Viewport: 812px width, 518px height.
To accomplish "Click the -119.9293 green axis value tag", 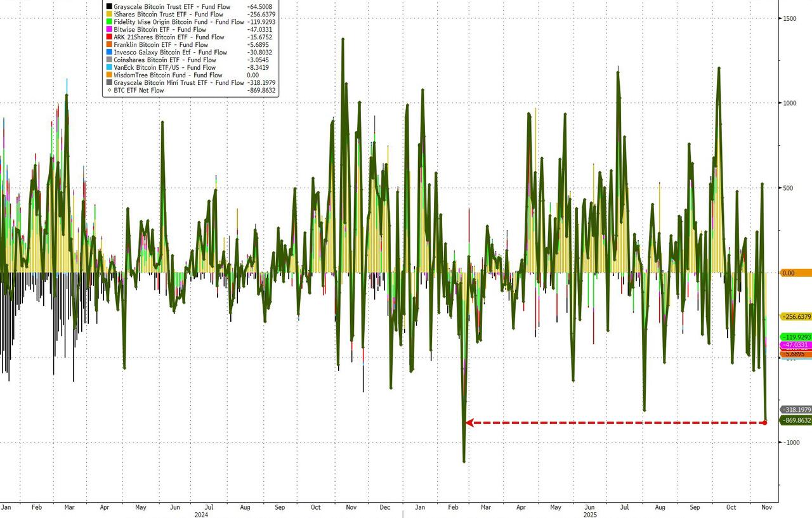I will click(796, 337).
